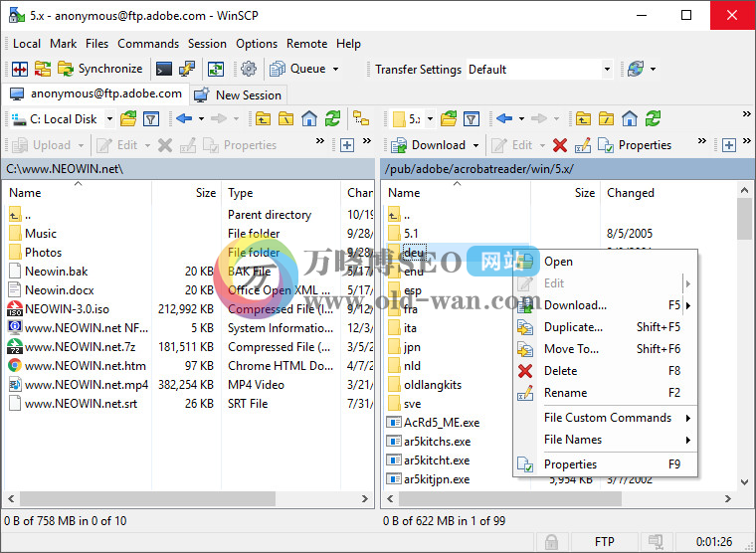Go back in remote panel history

[x=504, y=118]
